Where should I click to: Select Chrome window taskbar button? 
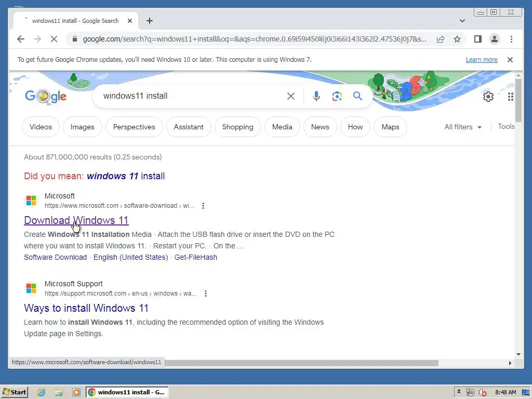[127, 392]
